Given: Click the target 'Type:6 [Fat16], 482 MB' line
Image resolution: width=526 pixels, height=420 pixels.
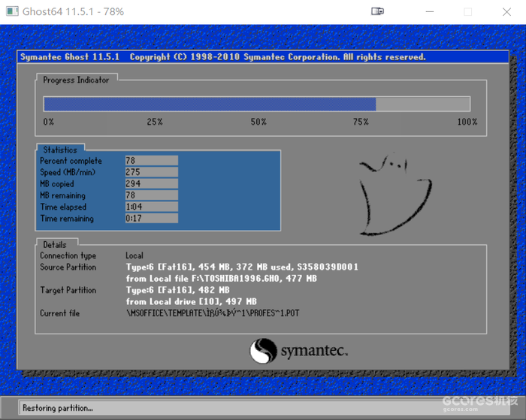Looking at the screenshot, I should click(178, 290).
